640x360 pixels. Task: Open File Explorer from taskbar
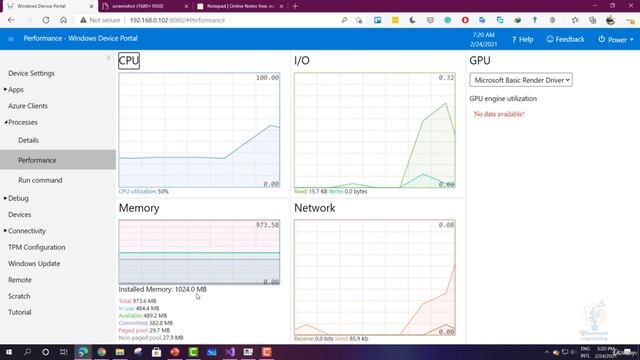pos(120,352)
